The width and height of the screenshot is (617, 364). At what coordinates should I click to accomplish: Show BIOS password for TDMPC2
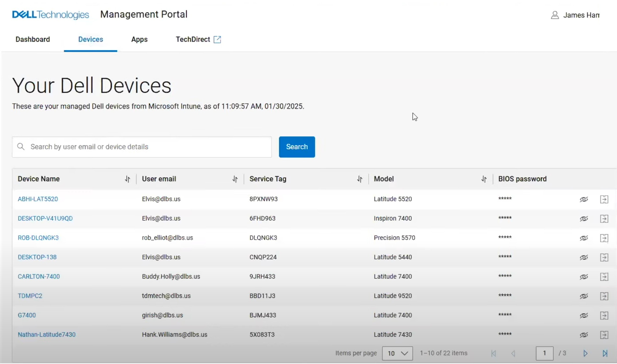coord(584,296)
